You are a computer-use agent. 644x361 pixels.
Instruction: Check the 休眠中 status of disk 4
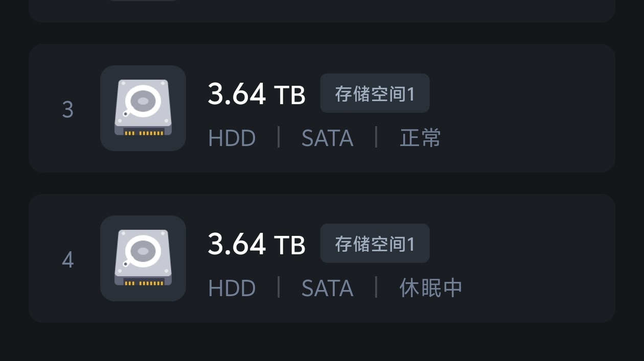[x=431, y=288]
